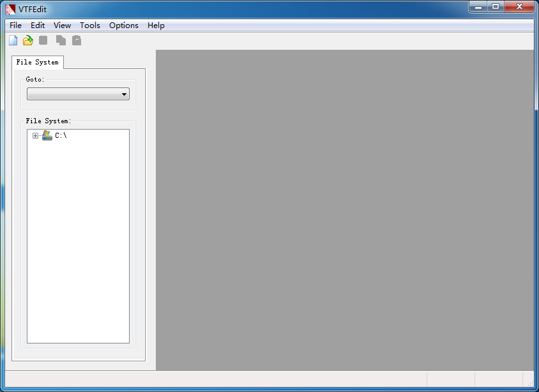The height and width of the screenshot is (392, 539).
Task: Open the Tools menu
Action: click(90, 26)
